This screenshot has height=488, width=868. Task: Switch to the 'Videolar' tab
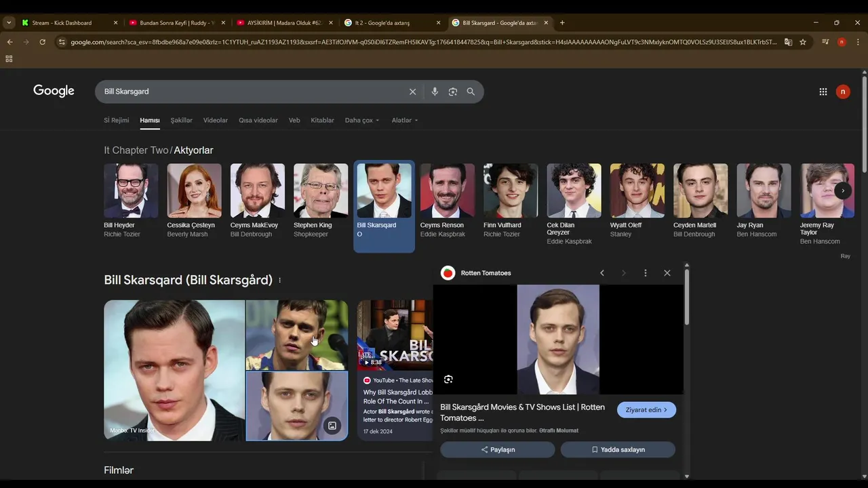coord(216,120)
